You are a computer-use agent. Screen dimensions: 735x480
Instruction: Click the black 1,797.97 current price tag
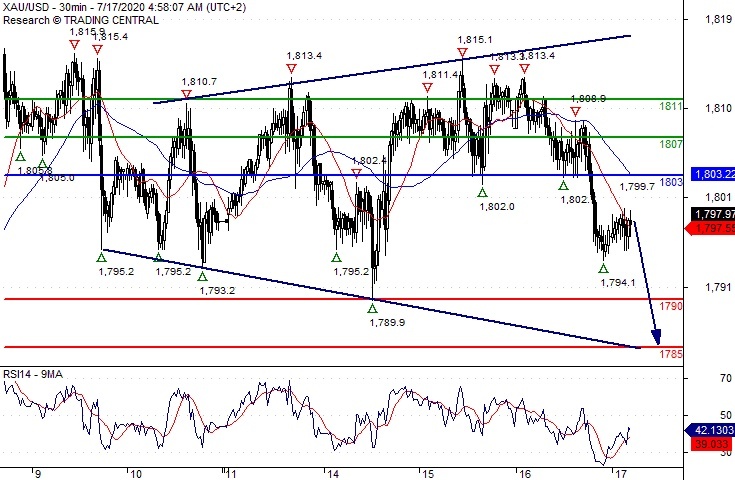coord(713,214)
